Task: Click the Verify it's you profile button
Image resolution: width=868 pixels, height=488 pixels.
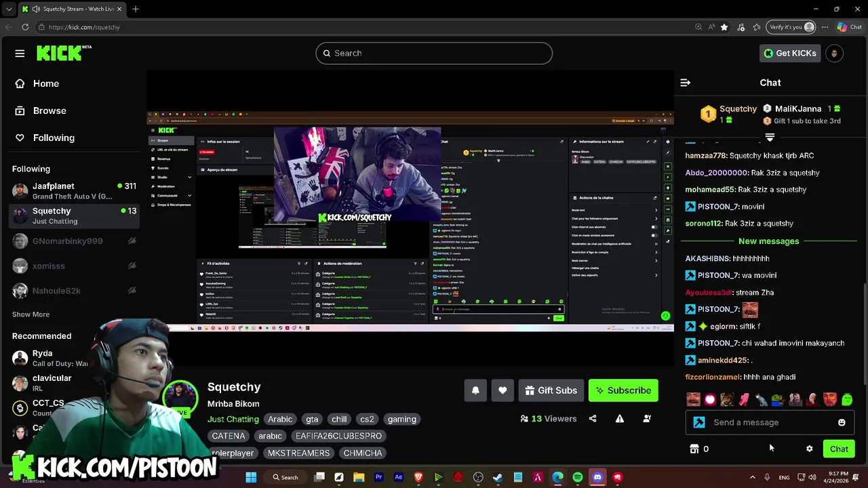Action: [x=791, y=27]
